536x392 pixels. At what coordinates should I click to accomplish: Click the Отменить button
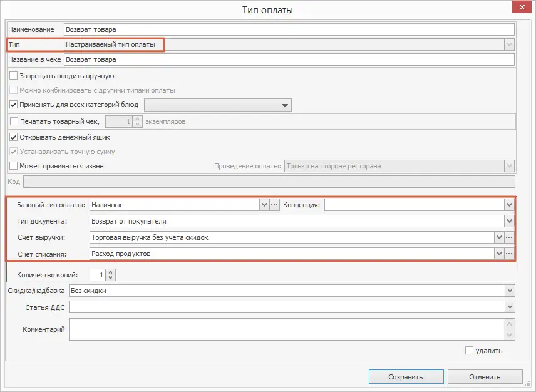pos(485,377)
